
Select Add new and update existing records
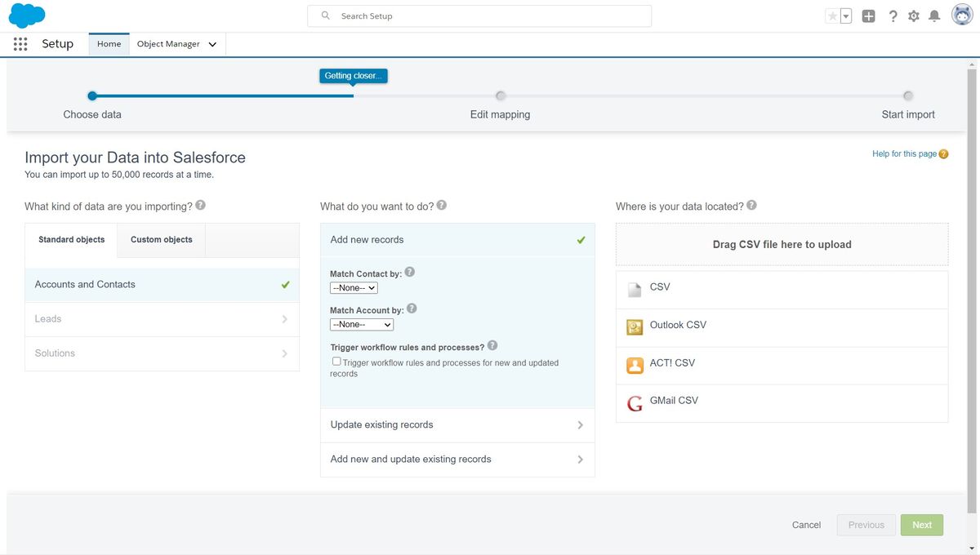[x=457, y=460]
